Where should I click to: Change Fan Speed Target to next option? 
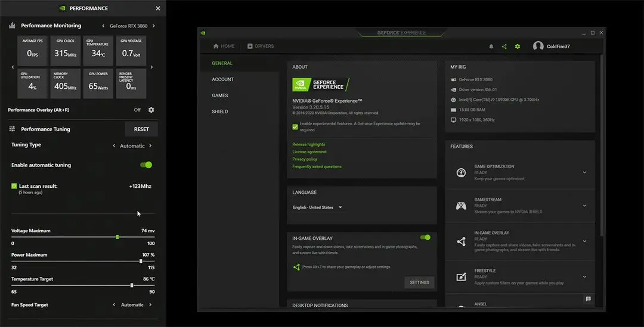pos(150,305)
